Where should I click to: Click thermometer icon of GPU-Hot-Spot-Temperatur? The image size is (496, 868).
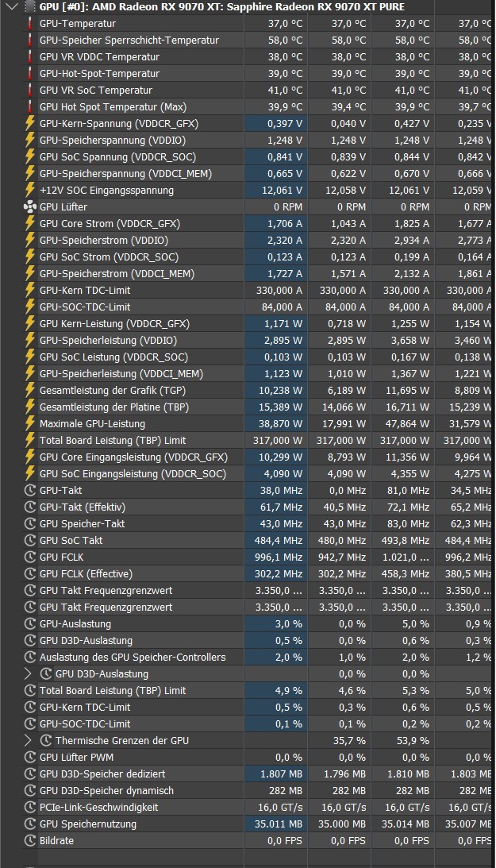coord(30,73)
